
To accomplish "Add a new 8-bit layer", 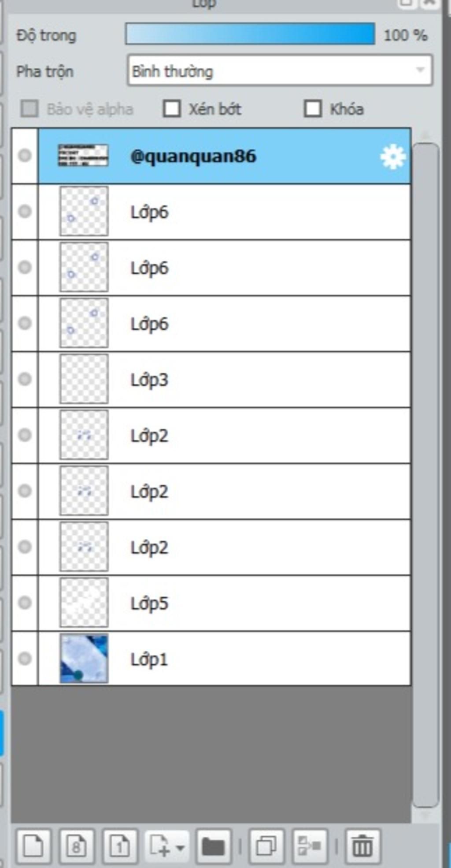I will click(x=77, y=846).
